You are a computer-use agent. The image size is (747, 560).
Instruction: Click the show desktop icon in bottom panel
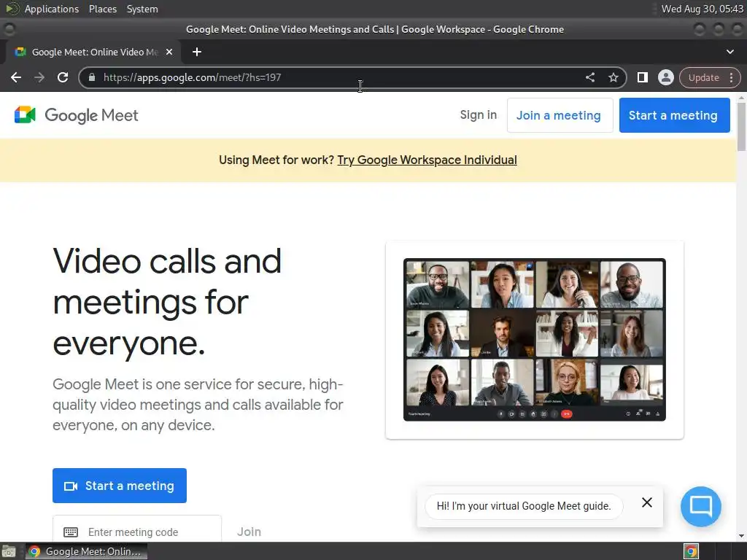9,551
